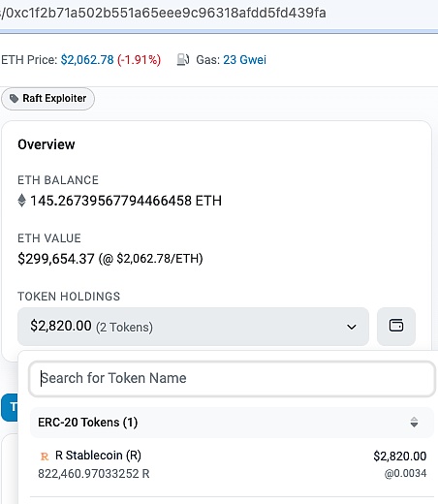Viewport: 438px width, 504px height.
Task: Click the R Stablecoin $2,820.00 value
Action: click(400, 457)
